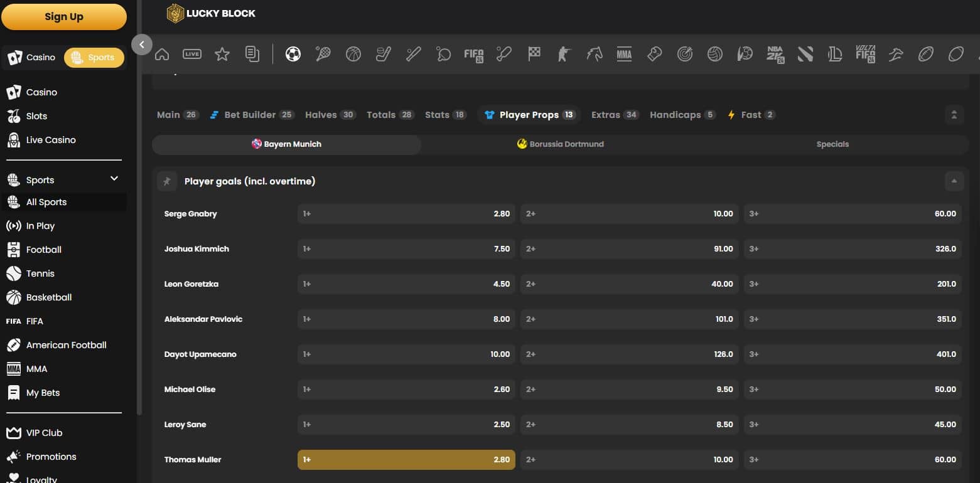Open favorites star icon in sports bar
980x483 pixels.
click(222, 55)
